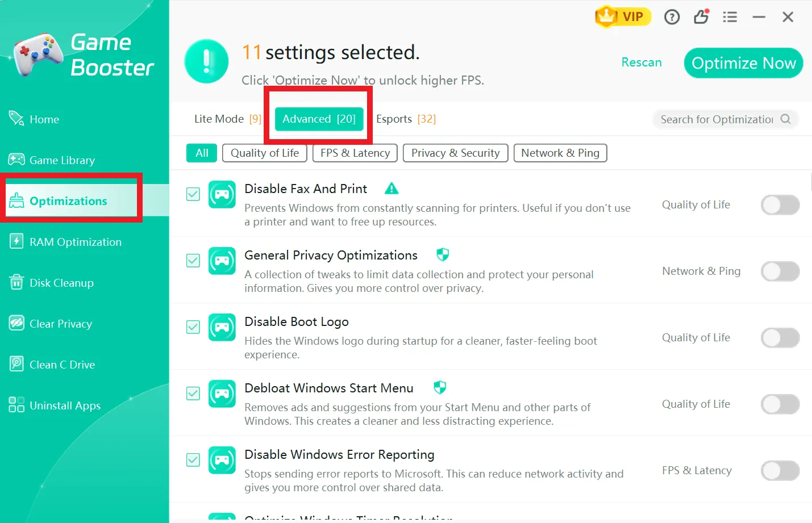Viewport: 812px width, 523px height.
Task: Turn on the Debloat Windows Start Menu switch
Action: pyautogui.click(x=780, y=404)
